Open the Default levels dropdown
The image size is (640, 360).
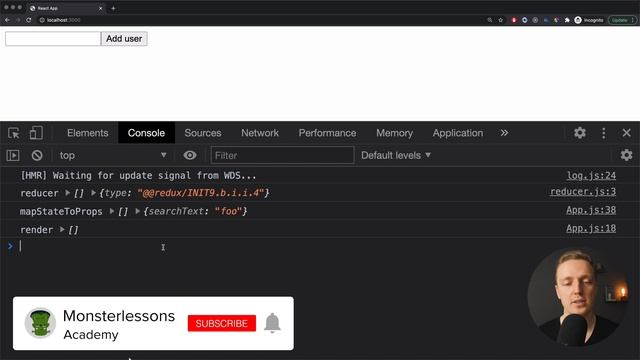point(396,155)
